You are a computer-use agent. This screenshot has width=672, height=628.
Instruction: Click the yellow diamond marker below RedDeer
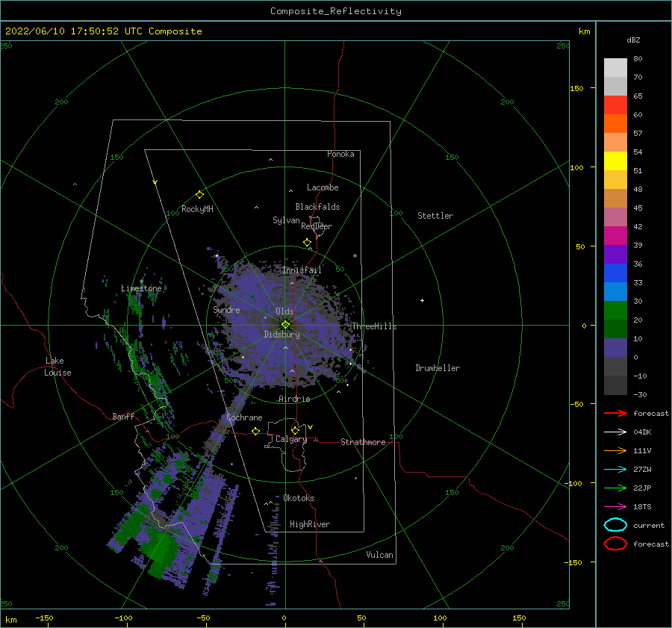coord(308,243)
